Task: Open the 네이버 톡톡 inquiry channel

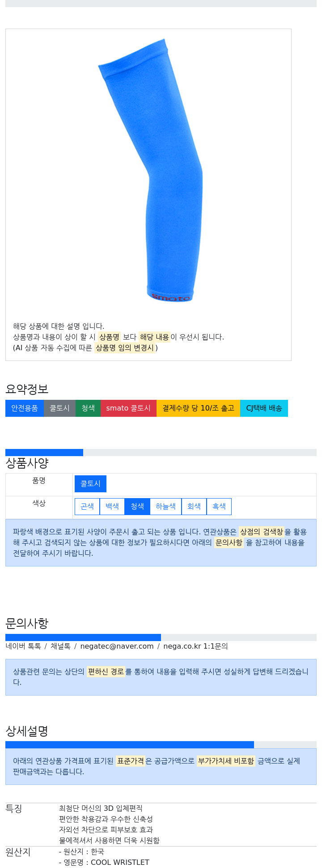Action: pos(23,646)
